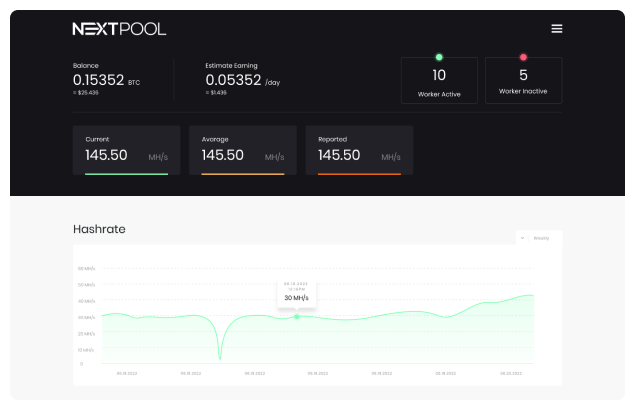
Task: Select the Reported hashrate card
Action: tap(359, 150)
